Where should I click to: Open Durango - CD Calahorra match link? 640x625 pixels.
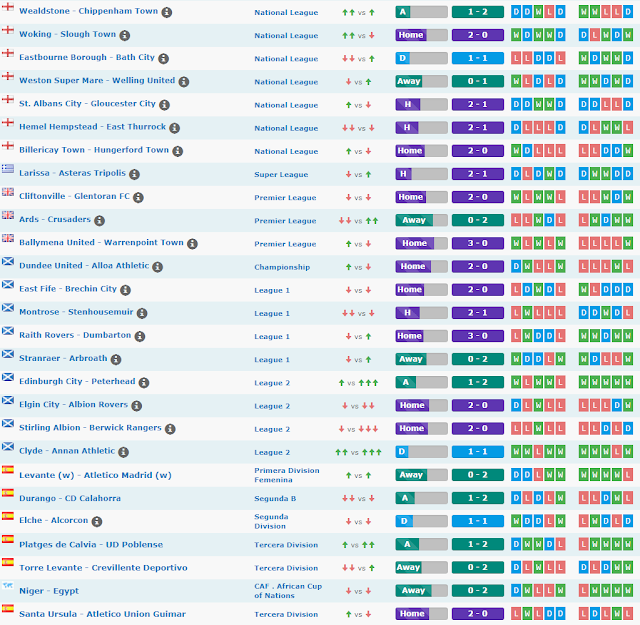[x=70, y=498]
